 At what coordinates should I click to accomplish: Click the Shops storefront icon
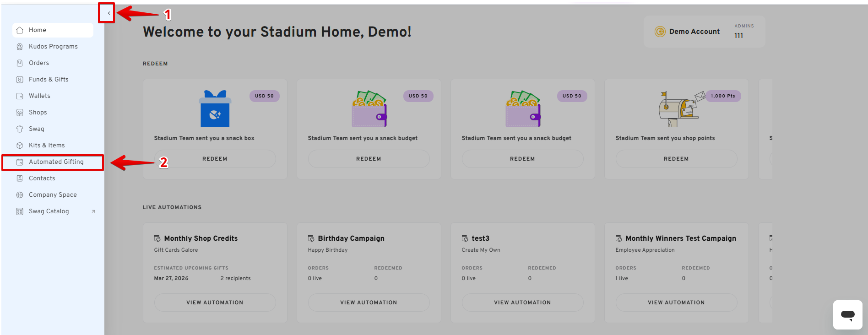(20, 113)
